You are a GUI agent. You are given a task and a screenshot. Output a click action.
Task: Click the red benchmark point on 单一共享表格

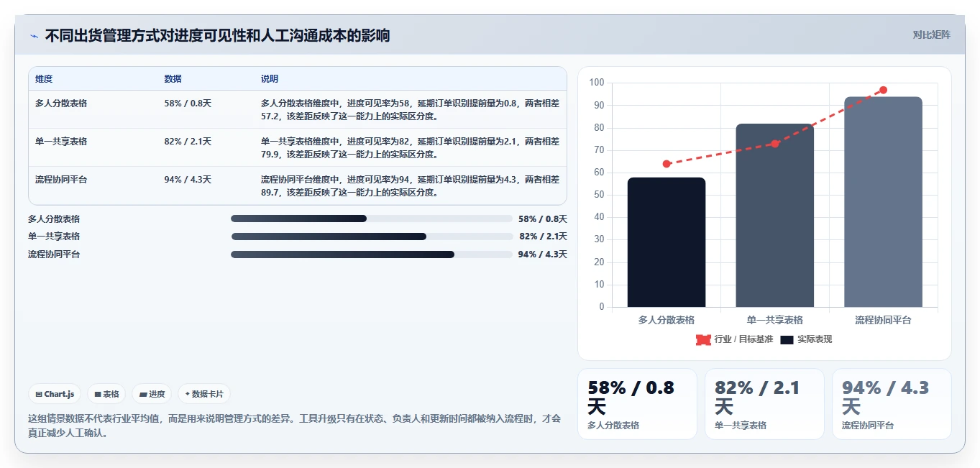tap(775, 144)
